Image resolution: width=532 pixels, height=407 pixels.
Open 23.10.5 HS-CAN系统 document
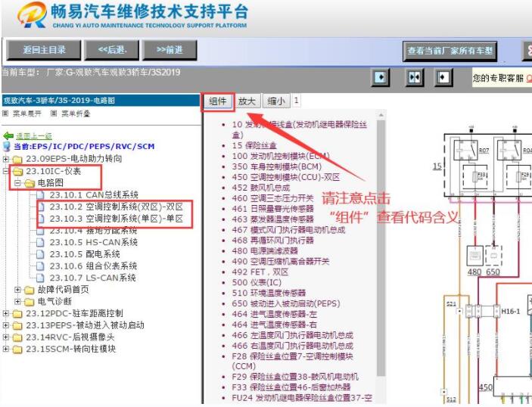point(93,242)
